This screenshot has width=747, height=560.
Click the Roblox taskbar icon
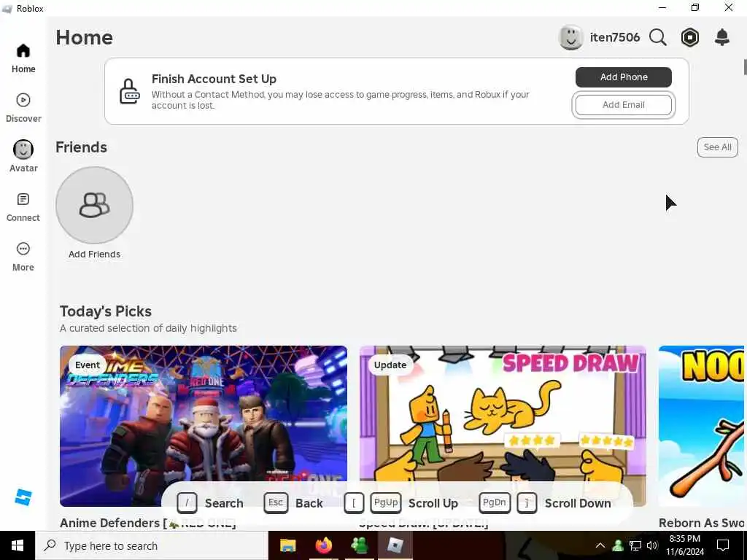tap(395, 545)
